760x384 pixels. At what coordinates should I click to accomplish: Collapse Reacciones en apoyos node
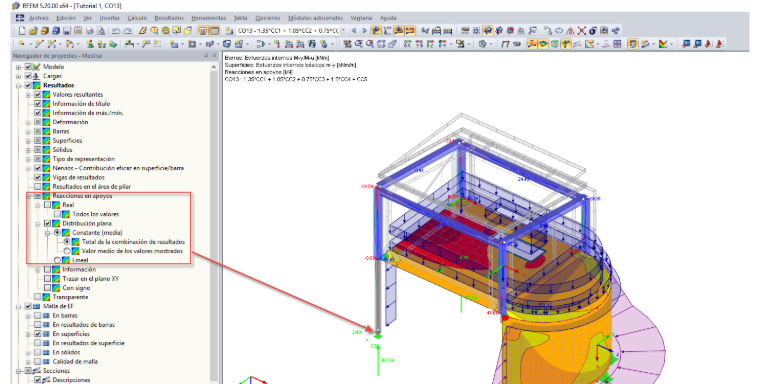pos(28,196)
